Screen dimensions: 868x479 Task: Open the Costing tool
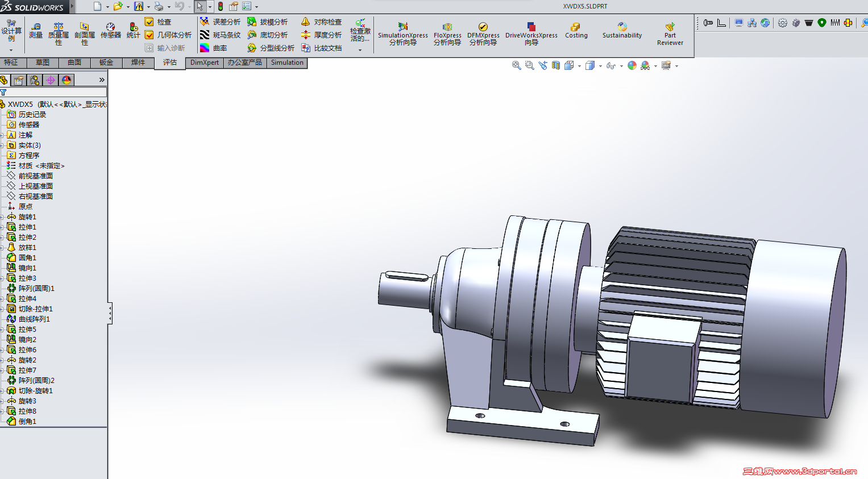pyautogui.click(x=576, y=31)
